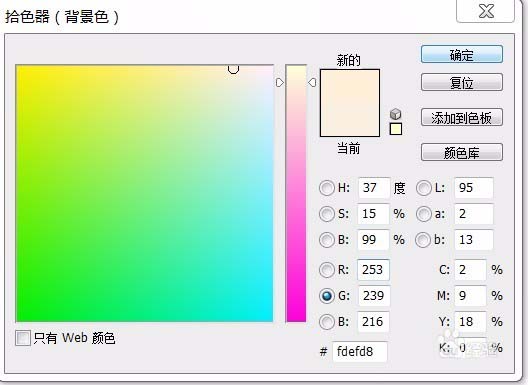Screen dimensions: 528x385
Task: Click the K black percentage field
Action: coord(471,347)
